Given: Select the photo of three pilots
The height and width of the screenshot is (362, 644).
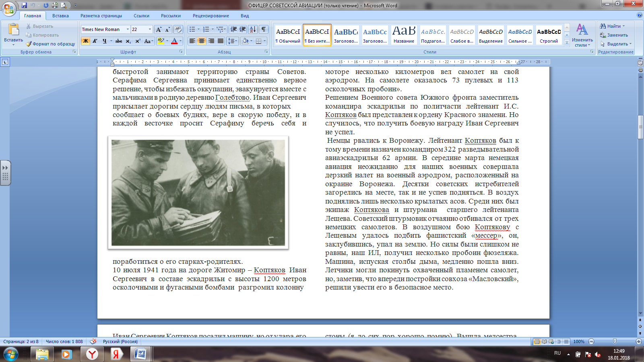Looking at the screenshot, I should tap(198, 193).
